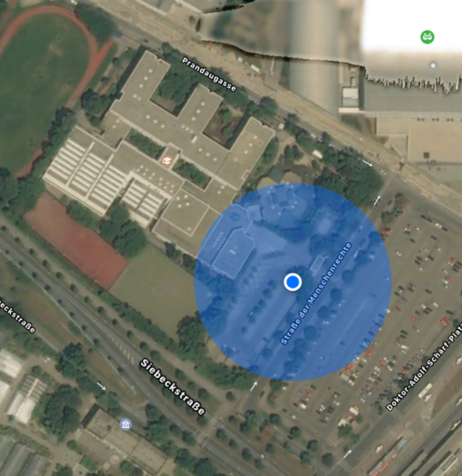Select the red clay sports court

(x=77, y=241)
